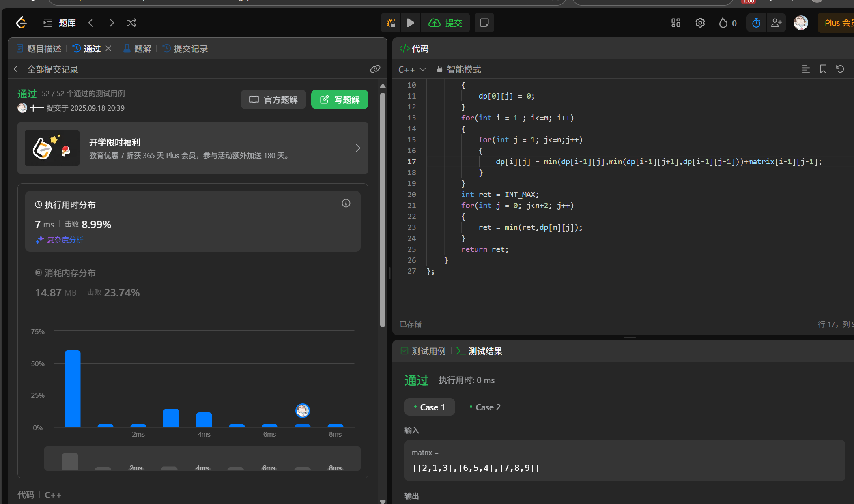Screen dimensions: 854x504
Task: Click the debug icon in top toolbar
Action: [391, 23]
